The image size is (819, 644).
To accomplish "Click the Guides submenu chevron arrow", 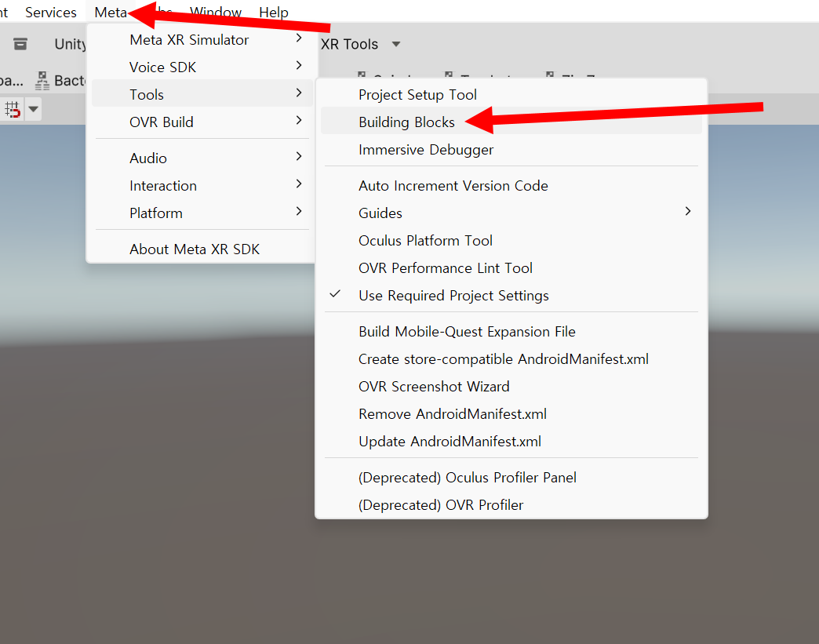I will [688, 211].
